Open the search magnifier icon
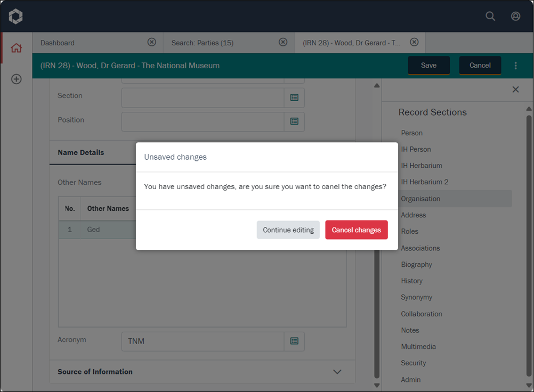 [490, 16]
